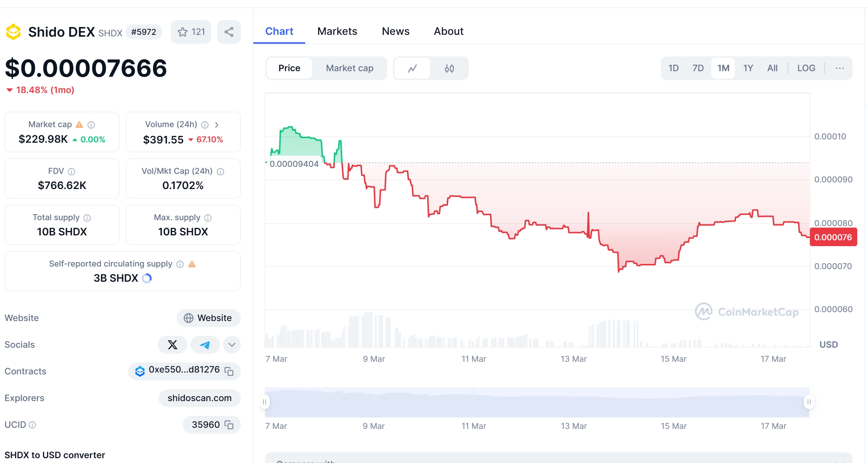
Task: Open the Chart tab
Action: click(x=279, y=31)
